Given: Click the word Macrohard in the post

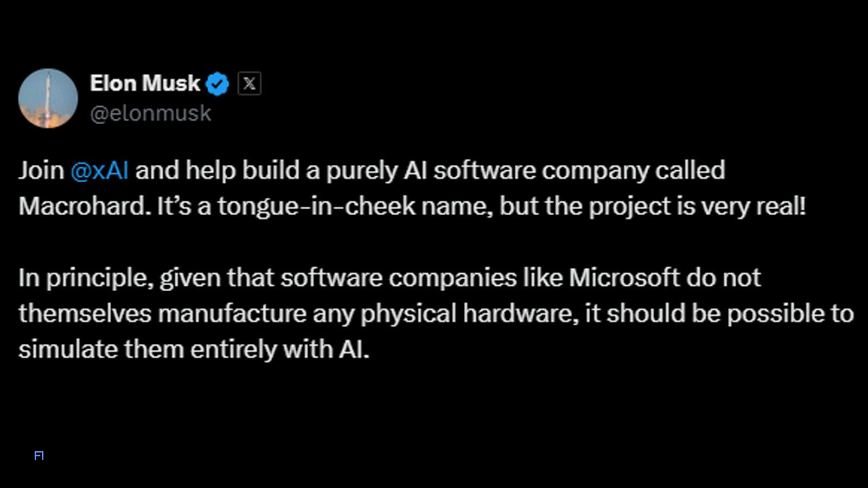Looking at the screenshot, I should tap(85, 206).
